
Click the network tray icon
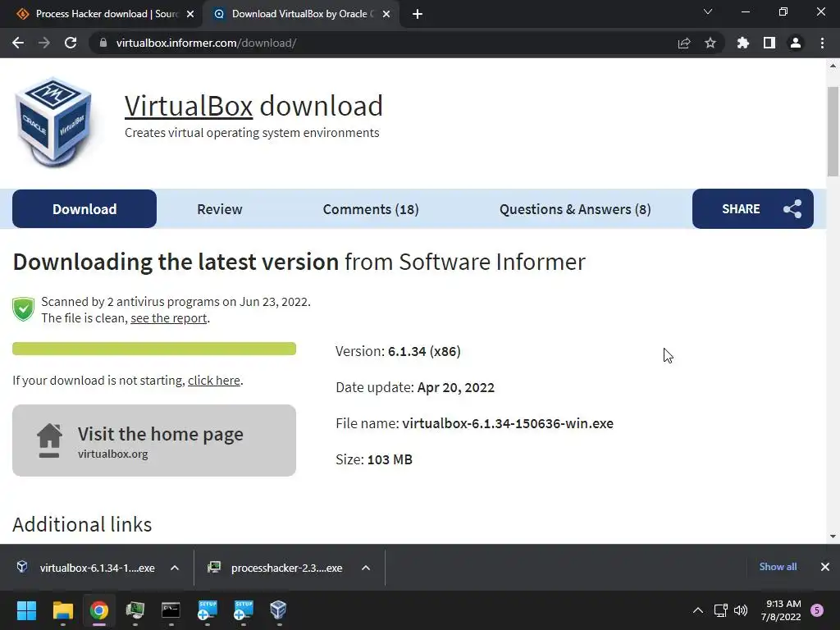point(720,610)
